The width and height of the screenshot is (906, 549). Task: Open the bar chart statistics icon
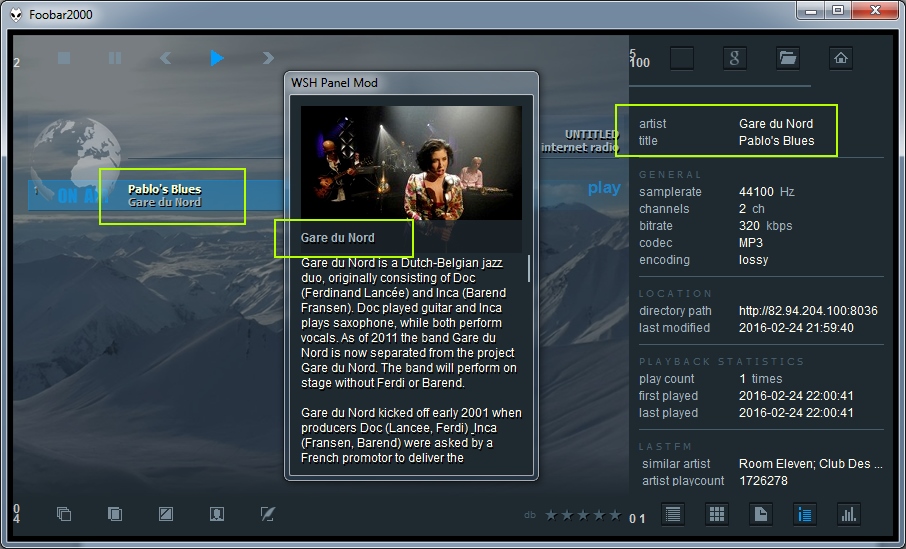[848, 514]
